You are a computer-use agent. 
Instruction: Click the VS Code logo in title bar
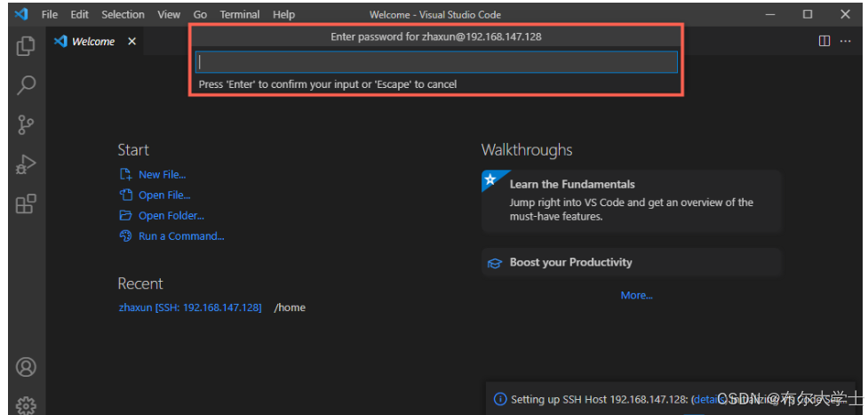pos(21,14)
